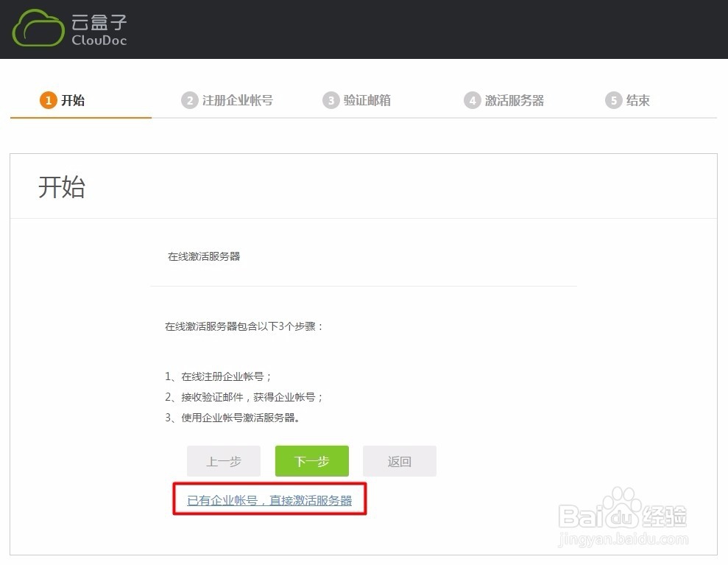Click the gray 上一步 button
This screenshot has height=565, width=728.
click(224, 461)
